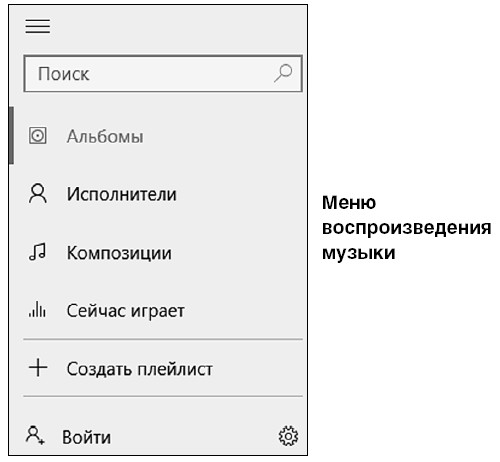
Task: Click the Композиции music note icon
Action: click(x=37, y=252)
